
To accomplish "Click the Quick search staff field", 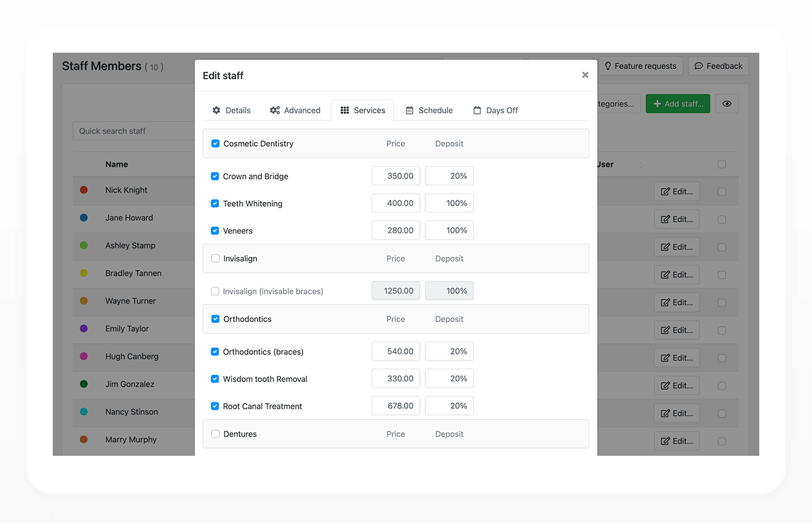I will click(134, 131).
